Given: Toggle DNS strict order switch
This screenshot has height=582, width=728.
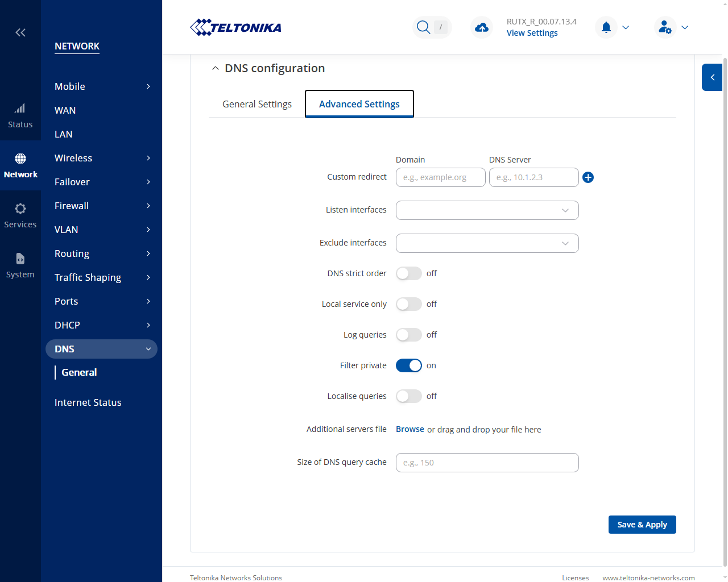Looking at the screenshot, I should (x=409, y=273).
